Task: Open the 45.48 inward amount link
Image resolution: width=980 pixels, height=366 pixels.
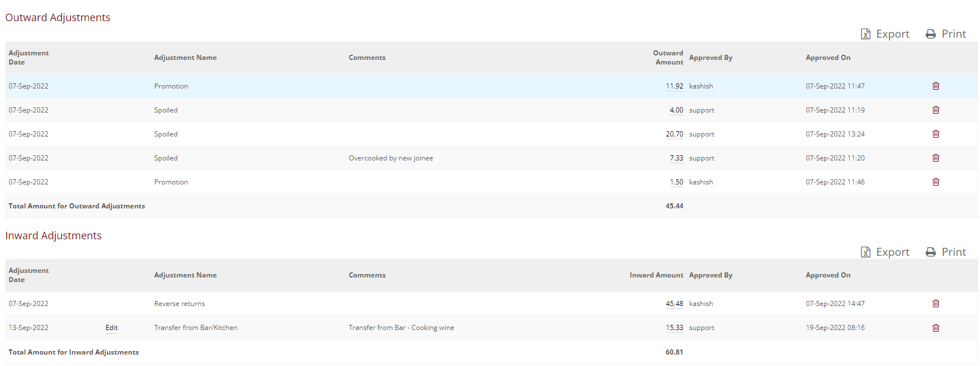Action: click(x=674, y=304)
